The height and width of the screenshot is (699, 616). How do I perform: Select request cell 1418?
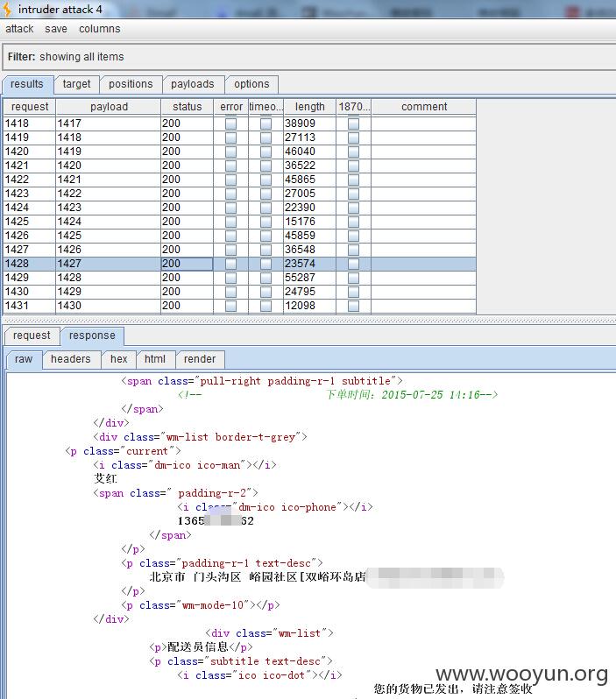pyautogui.click(x=30, y=124)
